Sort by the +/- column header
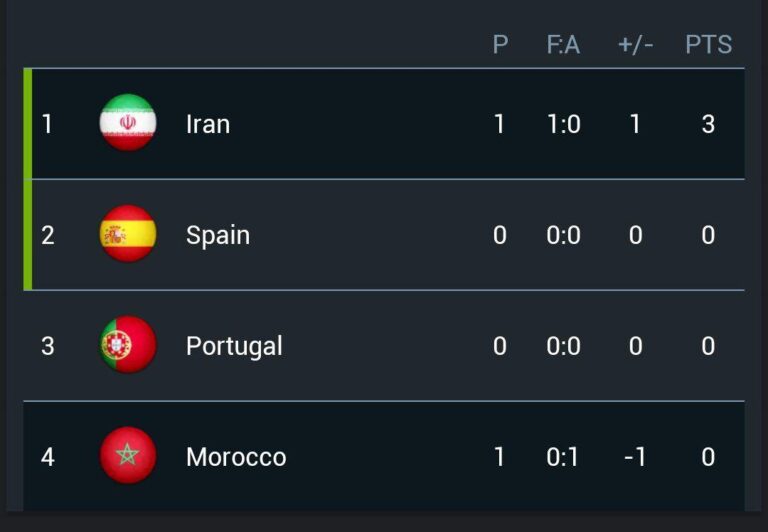 click(x=635, y=44)
